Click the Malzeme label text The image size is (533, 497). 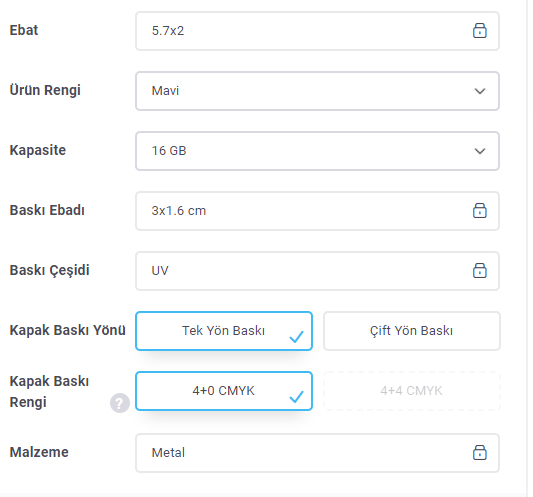pyautogui.click(x=39, y=452)
